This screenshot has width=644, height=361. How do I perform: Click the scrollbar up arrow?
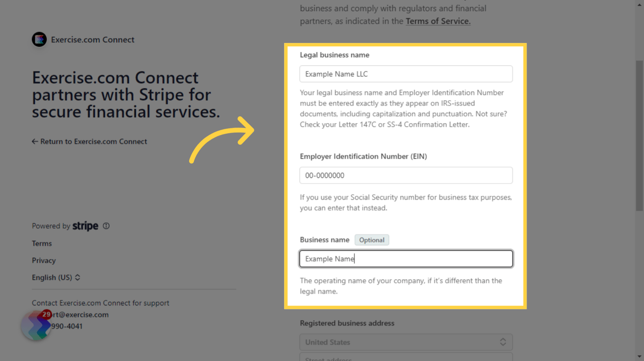tap(639, 5)
